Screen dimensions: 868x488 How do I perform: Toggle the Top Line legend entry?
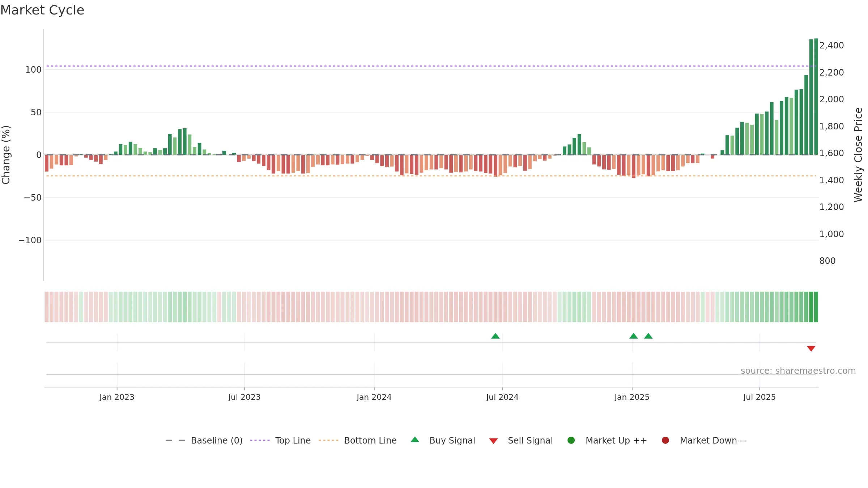[280, 440]
